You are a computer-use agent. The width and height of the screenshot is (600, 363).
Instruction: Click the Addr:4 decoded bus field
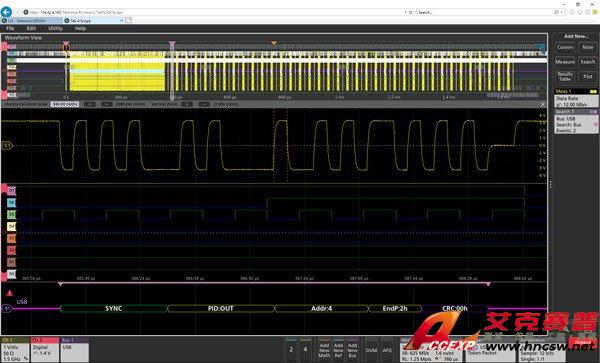(321, 308)
